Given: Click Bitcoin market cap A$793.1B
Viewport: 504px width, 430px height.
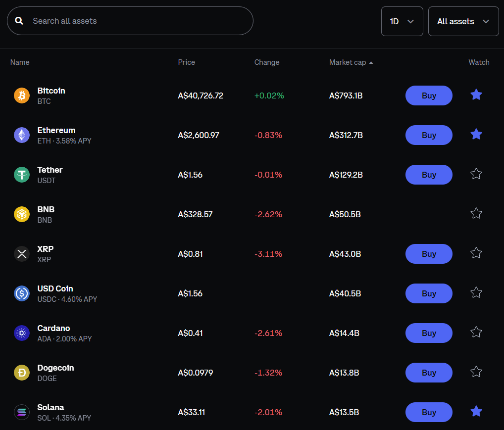Looking at the screenshot, I should point(346,96).
